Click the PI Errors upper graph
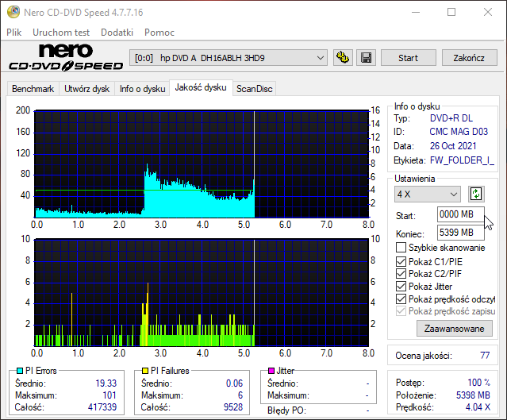This screenshot has width=507, height=420. tap(202, 164)
